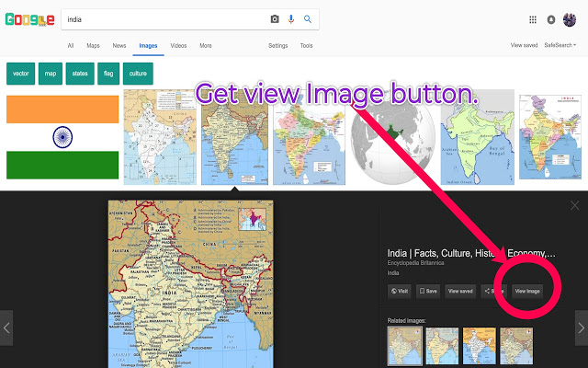
Task: Filter results by the flag chip
Action: pyautogui.click(x=108, y=74)
